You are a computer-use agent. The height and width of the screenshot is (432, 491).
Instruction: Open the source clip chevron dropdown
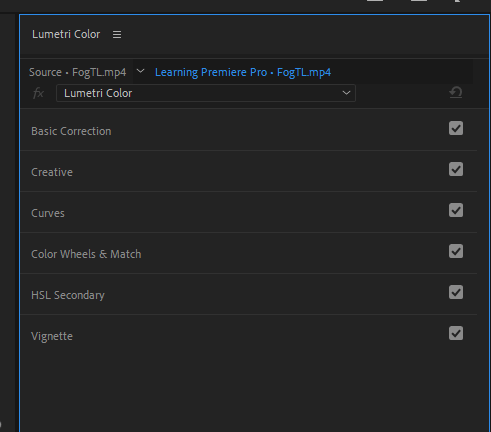140,71
